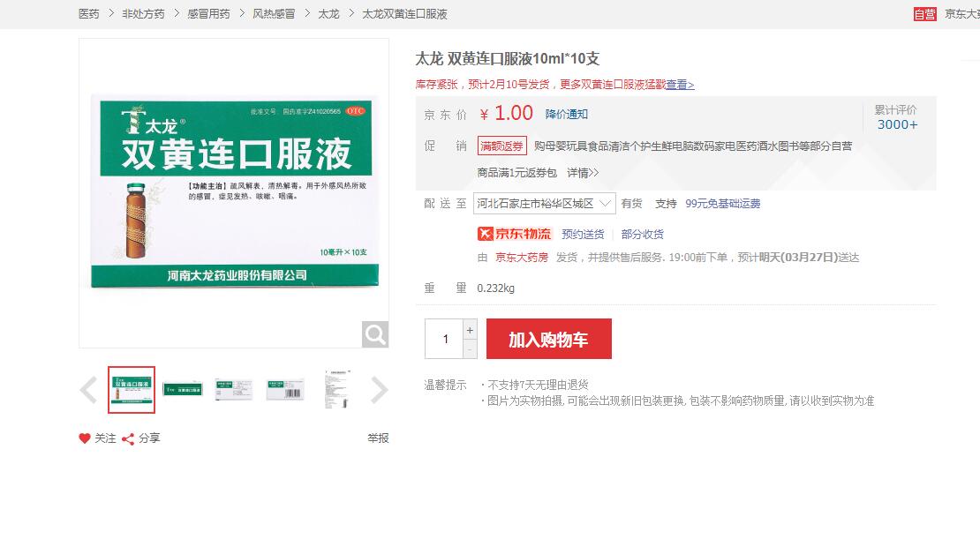Click the 京东物流 logo
980x554 pixels.
tap(515, 235)
